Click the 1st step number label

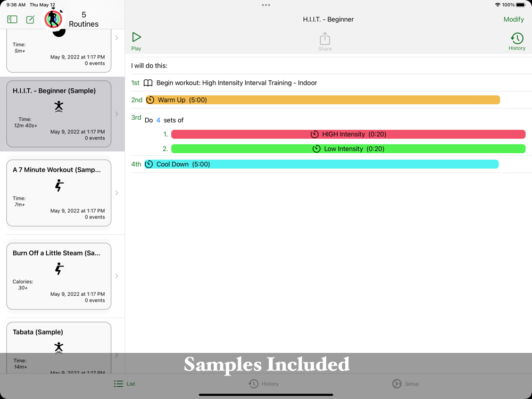tap(135, 83)
